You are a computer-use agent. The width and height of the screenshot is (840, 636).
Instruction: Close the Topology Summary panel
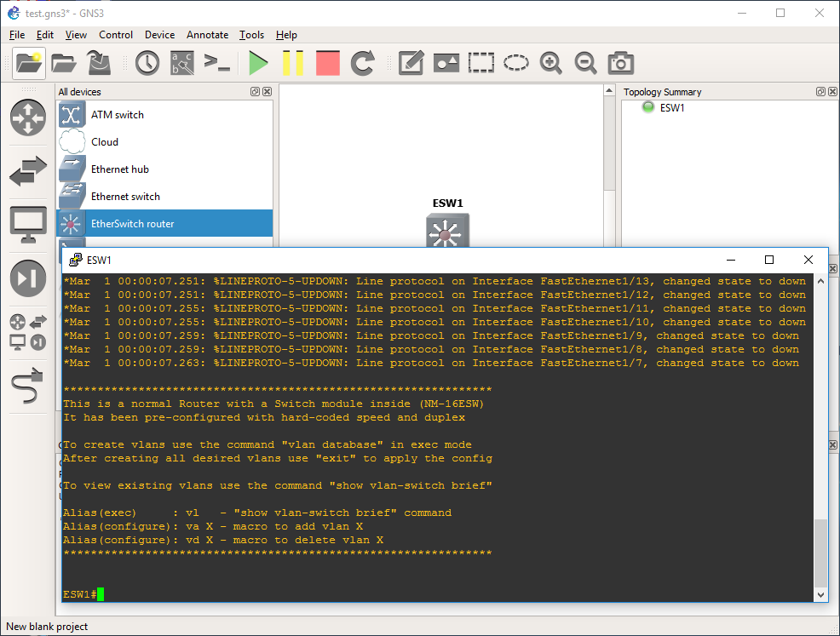pos(832,92)
